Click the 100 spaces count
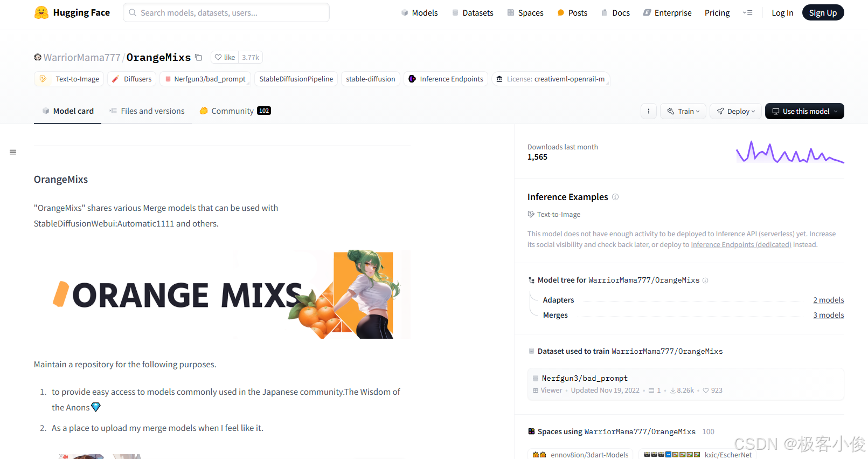Image resolution: width=868 pixels, height=459 pixels. 708,431
